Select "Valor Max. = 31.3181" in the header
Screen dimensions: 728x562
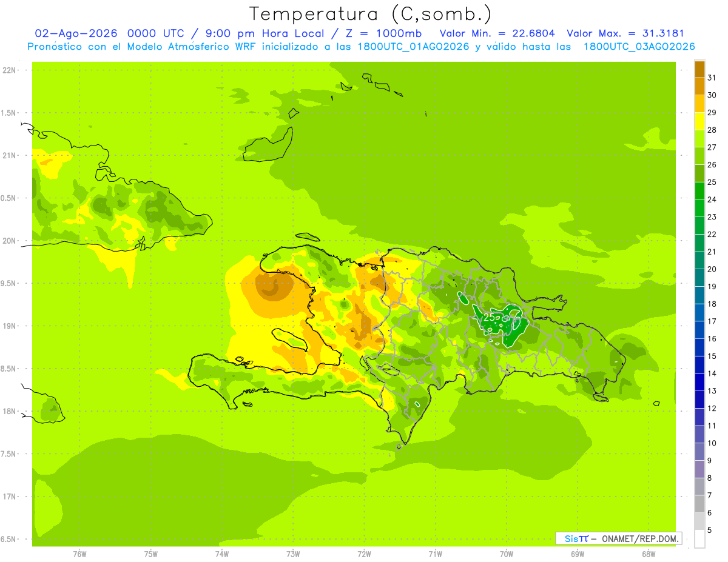click(625, 33)
